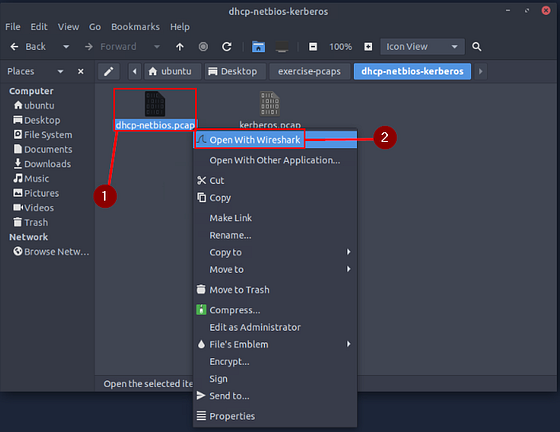Open Trash in sidebar
The height and width of the screenshot is (432, 560).
31,223
